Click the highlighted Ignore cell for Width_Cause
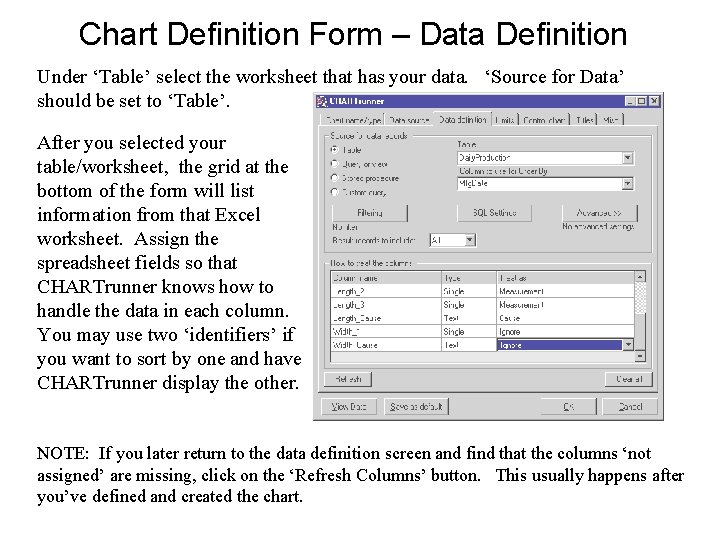Viewport: 720px width, 540px height. tap(560, 345)
